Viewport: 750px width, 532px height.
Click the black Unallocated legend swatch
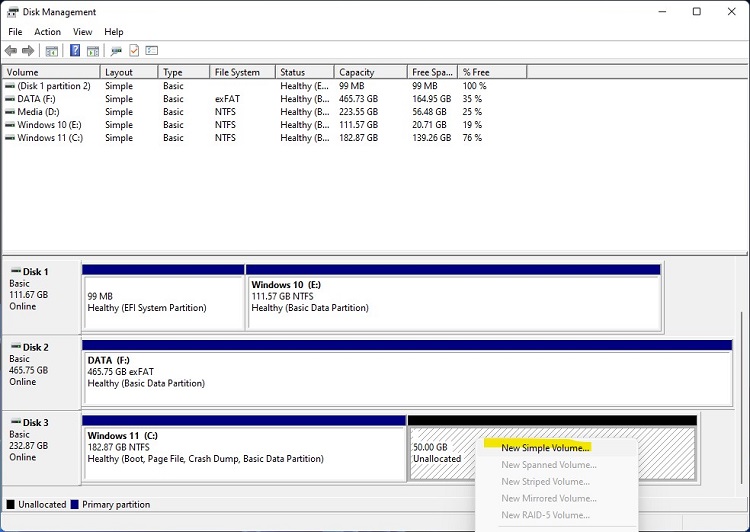(x=11, y=504)
